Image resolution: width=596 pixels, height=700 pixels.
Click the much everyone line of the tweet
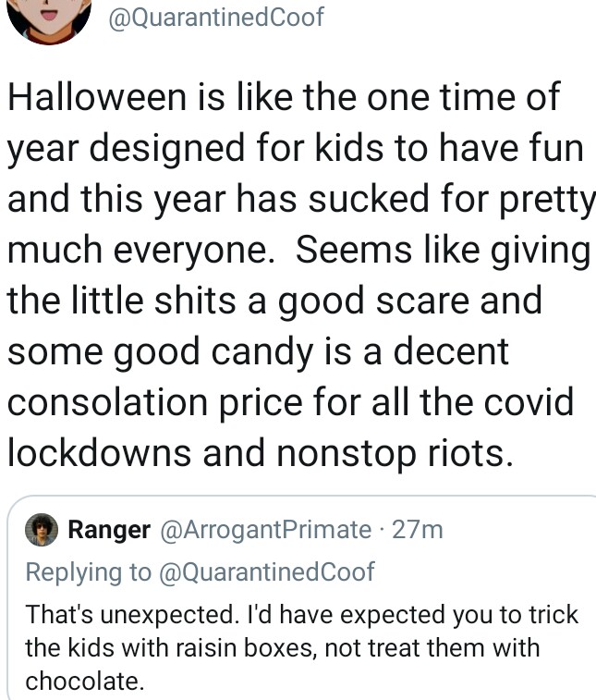click(x=298, y=250)
